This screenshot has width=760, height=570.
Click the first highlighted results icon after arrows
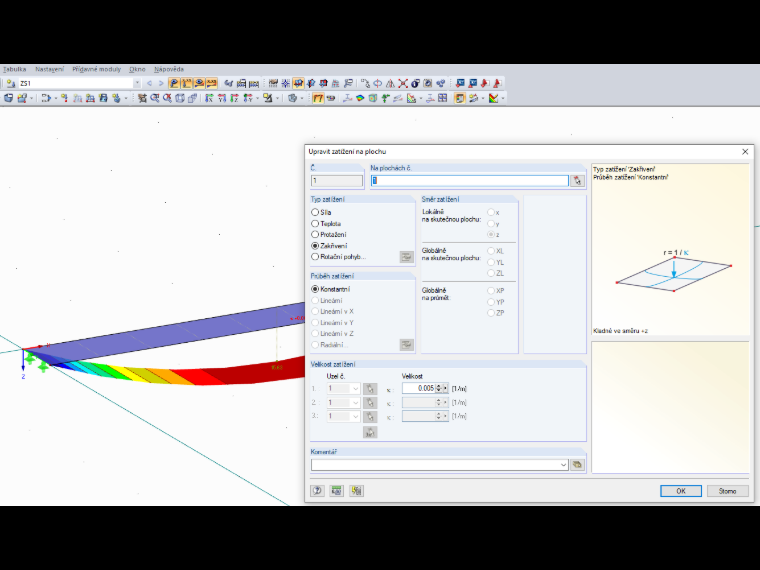click(x=174, y=83)
